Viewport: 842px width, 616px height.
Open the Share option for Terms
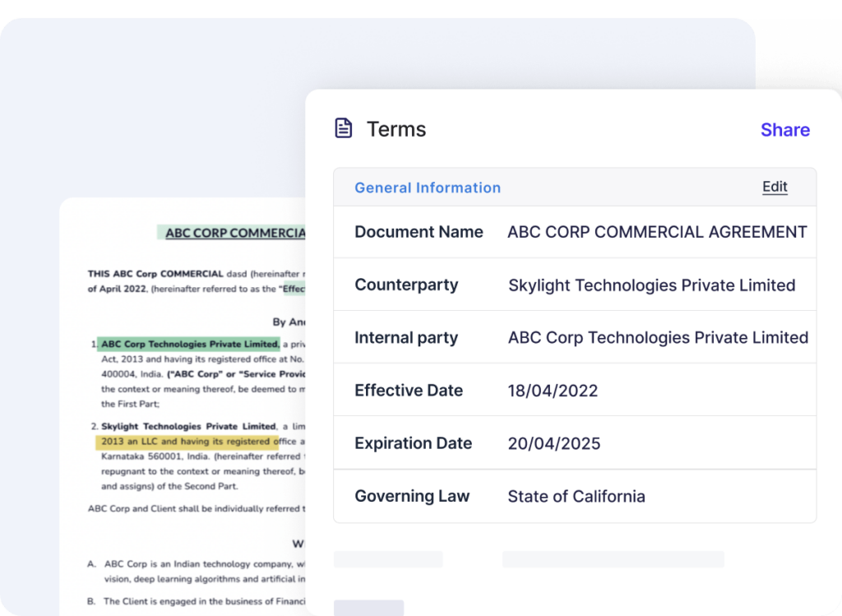pos(784,129)
